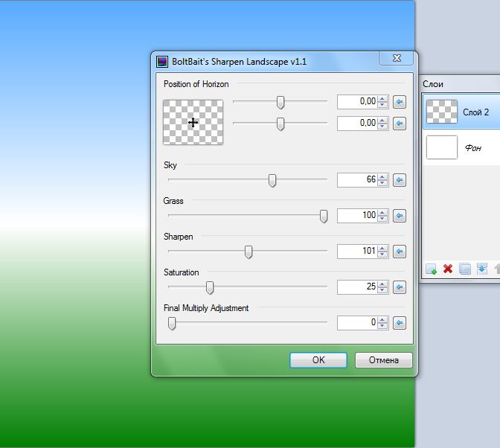Delete layer with the red X icon
500x448 pixels.
pos(448,269)
